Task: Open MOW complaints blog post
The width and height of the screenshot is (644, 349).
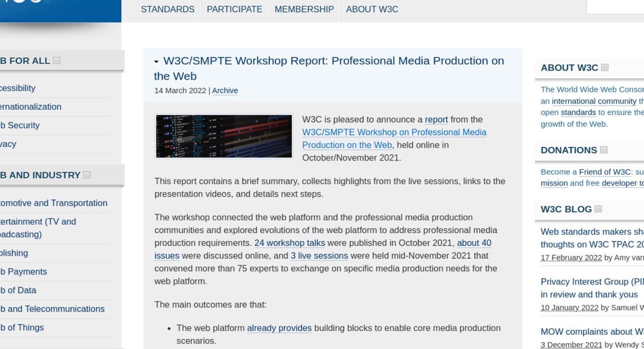Action: (x=592, y=332)
